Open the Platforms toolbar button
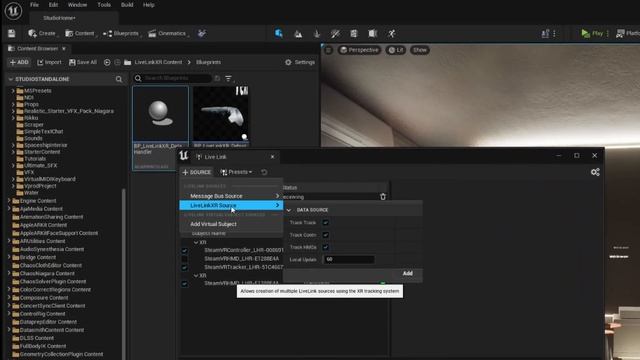This screenshot has width=640, height=360. (628, 33)
